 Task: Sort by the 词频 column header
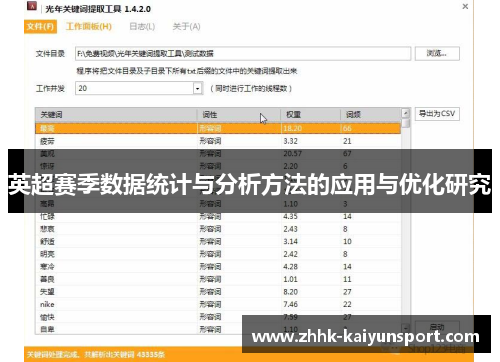coord(370,115)
